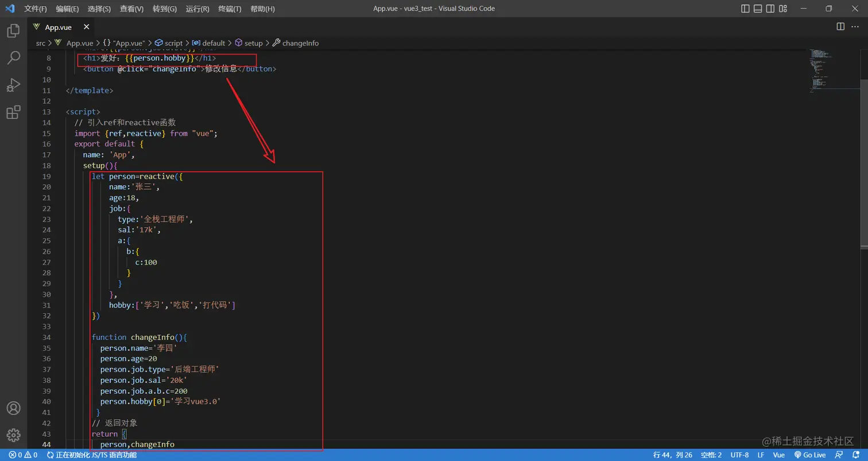Change indentation via 空格: 2
Image resolution: width=868 pixels, height=461 pixels.
click(x=711, y=455)
